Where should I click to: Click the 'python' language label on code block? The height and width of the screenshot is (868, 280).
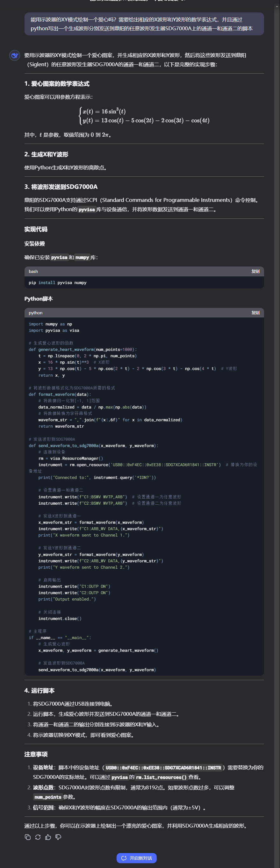(x=35, y=313)
